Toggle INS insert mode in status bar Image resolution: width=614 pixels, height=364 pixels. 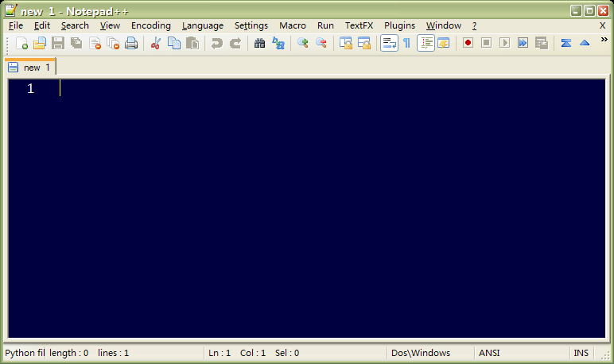click(581, 353)
